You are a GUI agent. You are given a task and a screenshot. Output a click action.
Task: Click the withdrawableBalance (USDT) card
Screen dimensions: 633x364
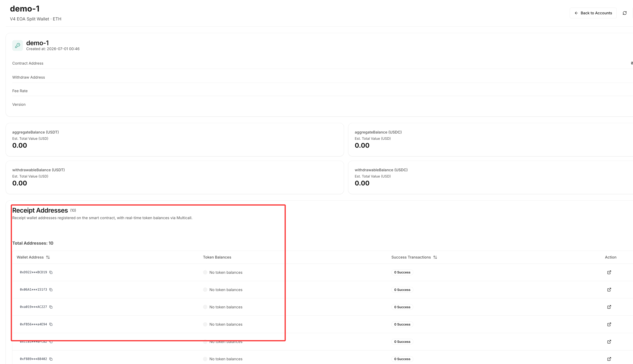coord(175,177)
